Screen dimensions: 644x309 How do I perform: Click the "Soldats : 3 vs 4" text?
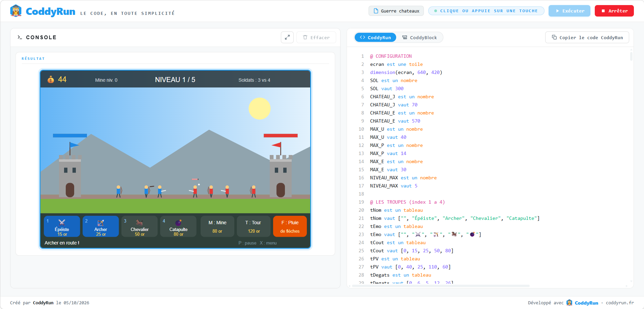(254, 80)
